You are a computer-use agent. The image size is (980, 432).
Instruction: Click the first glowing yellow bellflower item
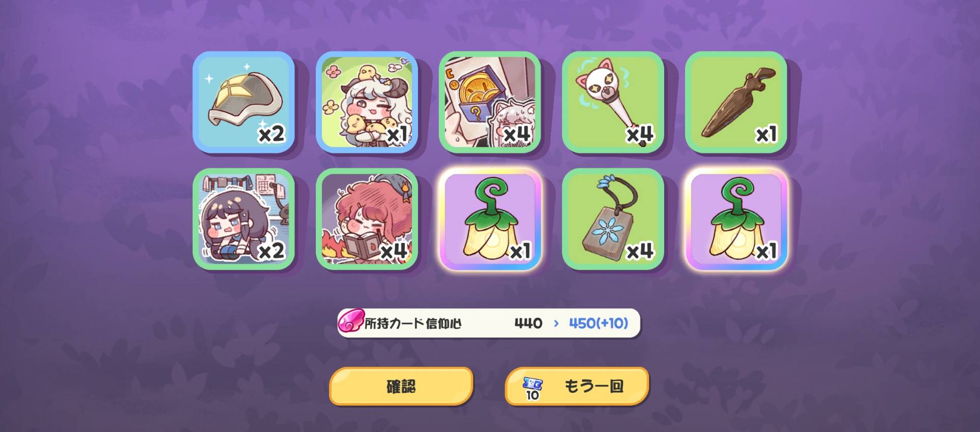pyautogui.click(x=490, y=219)
